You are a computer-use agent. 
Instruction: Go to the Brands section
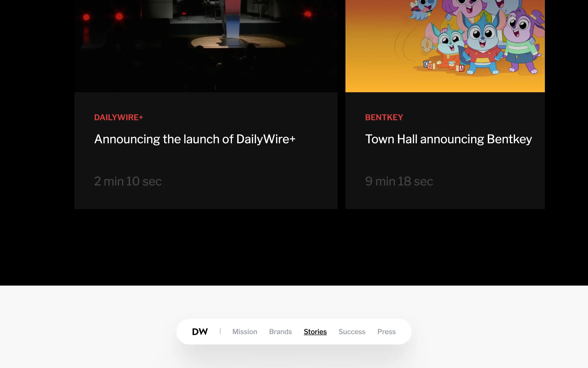281,332
